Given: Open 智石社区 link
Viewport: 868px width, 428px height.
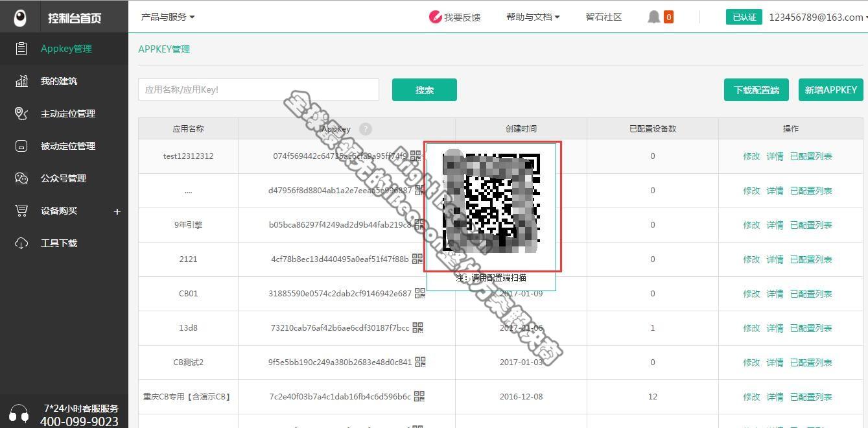Looking at the screenshot, I should 604,17.
